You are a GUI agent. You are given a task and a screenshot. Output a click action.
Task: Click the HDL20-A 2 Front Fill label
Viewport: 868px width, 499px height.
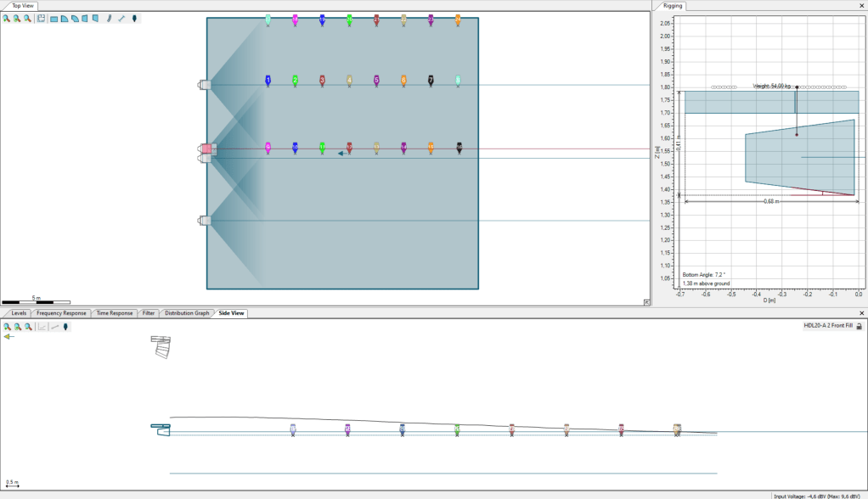pos(827,326)
